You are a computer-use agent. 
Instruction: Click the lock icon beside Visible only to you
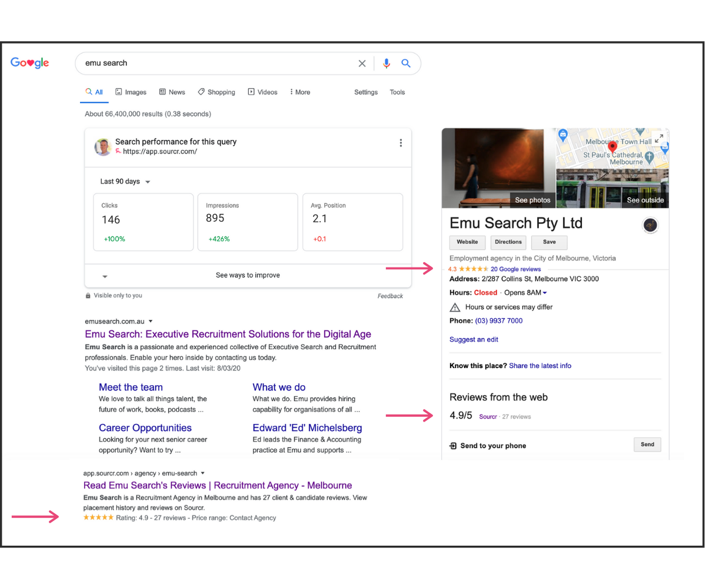[88, 296]
